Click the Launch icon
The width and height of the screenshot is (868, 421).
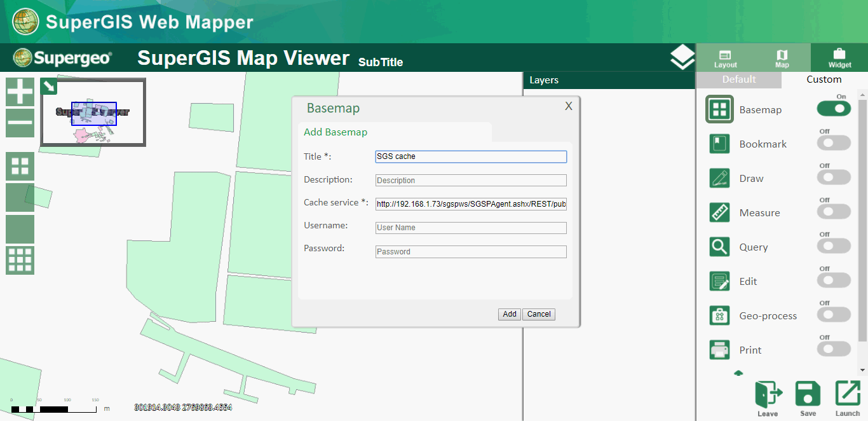848,399
